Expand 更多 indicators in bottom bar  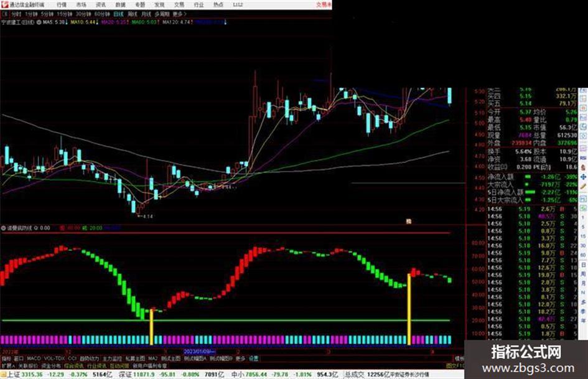(x=240, y=358)
